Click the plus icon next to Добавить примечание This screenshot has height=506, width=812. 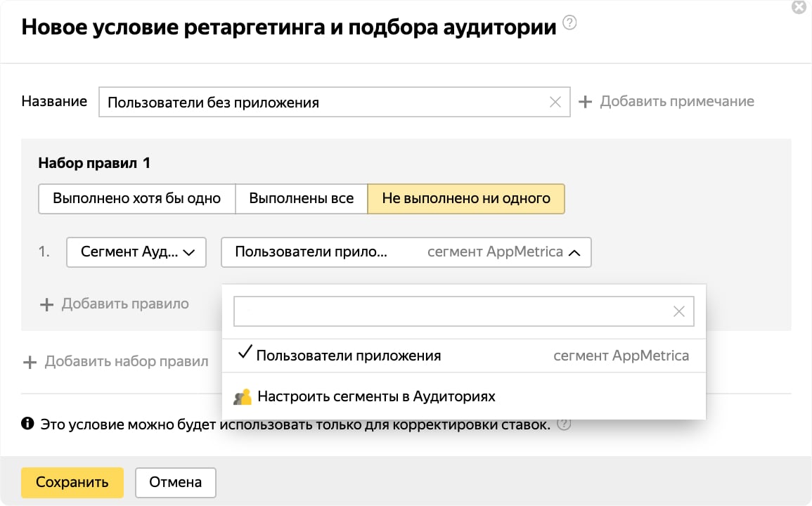tap(586, 101)
